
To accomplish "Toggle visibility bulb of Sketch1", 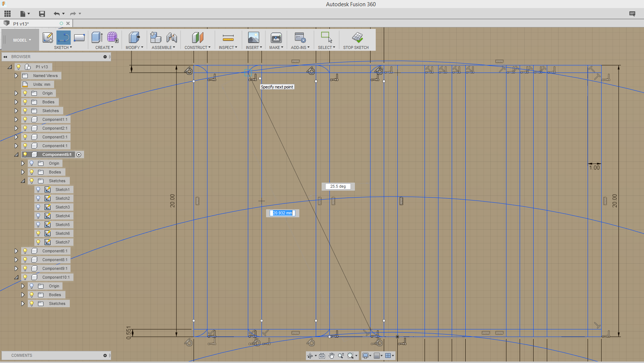I will click(x=38, y=190).
